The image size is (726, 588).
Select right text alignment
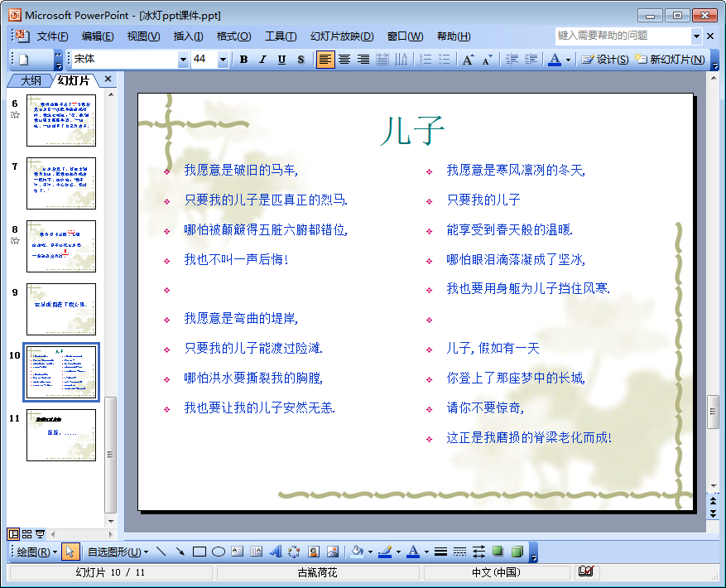(x=363, y=60)
